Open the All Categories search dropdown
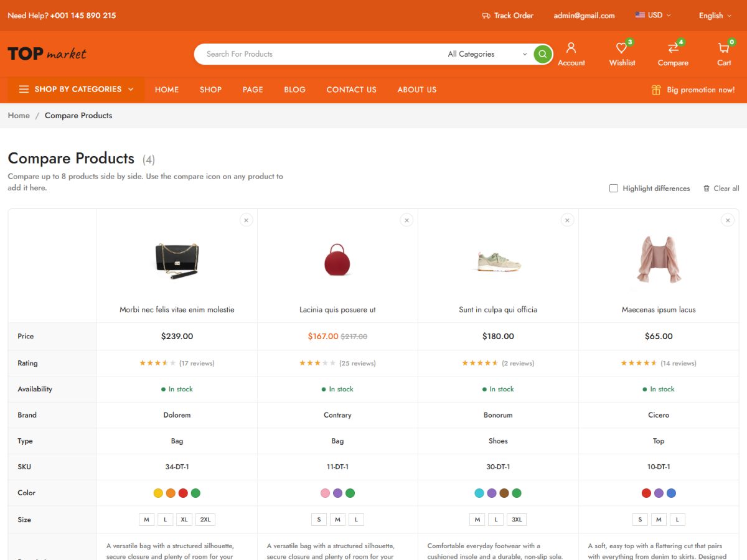Screen dimensions: 747x560 pyautogui.click(x=487, y=54)
